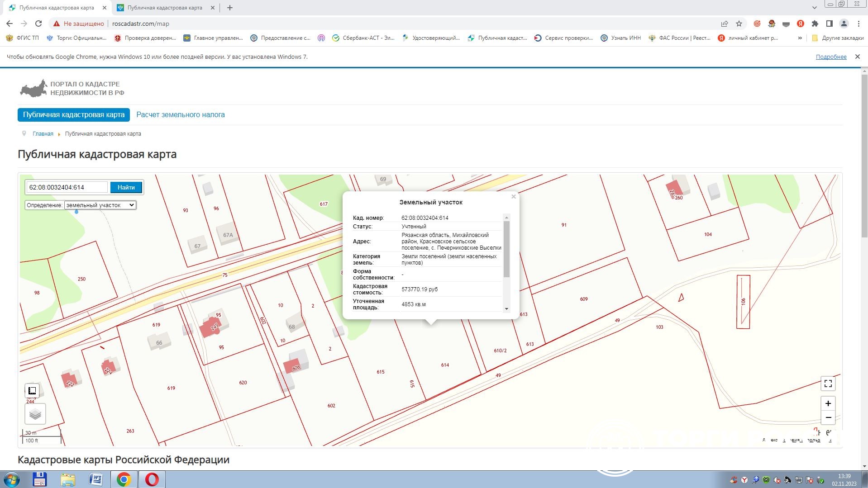Open the ФГИС ТП bookmark
The height and width of the screenshot is (488, 868).
[23, 38]
